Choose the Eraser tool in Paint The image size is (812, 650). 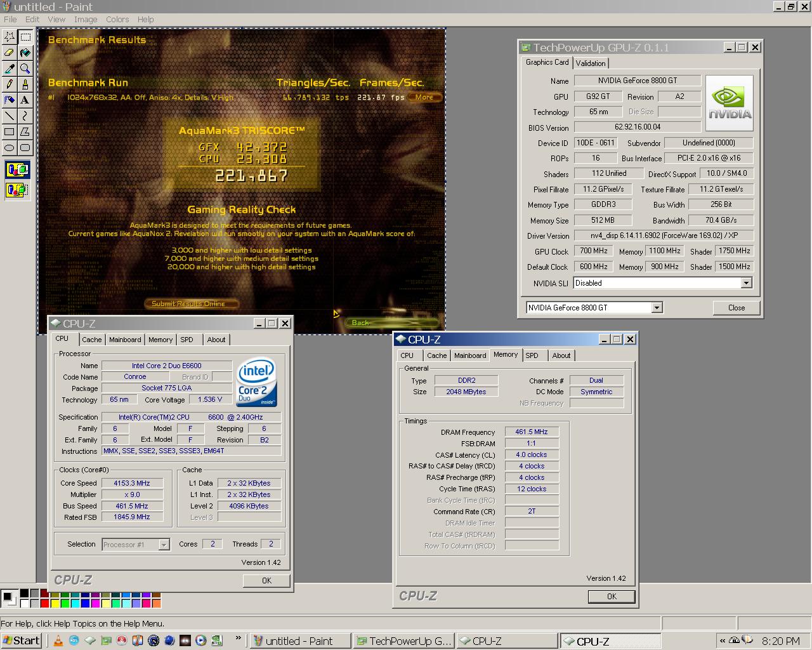pyautogui.click(x=10, y=53)
